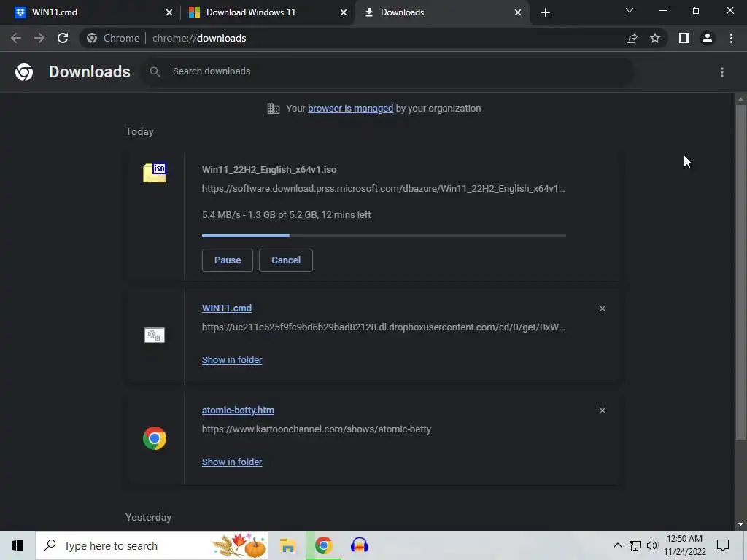Image resolution: width=747 pixels, height=560 pixels.
Task: Open the atomic-betty.htm file link
Action: 238,410
